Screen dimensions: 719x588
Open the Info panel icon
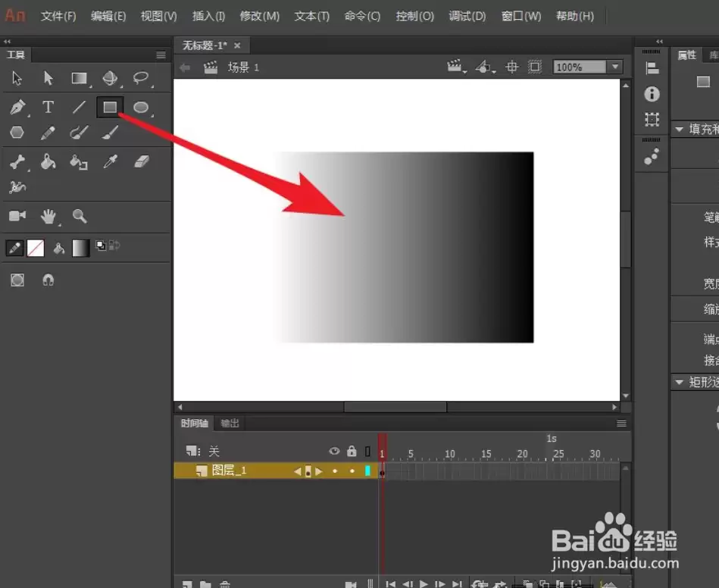652,94
